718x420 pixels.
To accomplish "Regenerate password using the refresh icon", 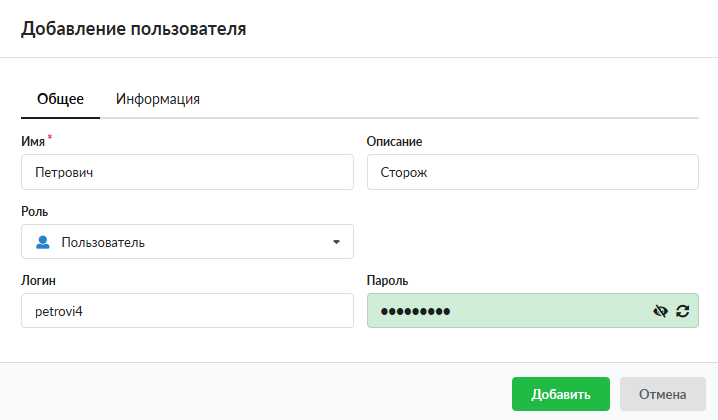I will [x=683, y=311].
